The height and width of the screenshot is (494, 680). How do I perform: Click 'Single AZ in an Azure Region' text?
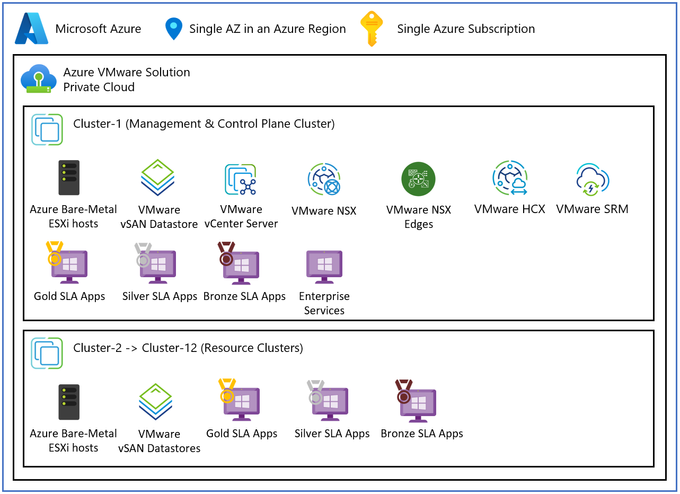click(x=268, y=29)
